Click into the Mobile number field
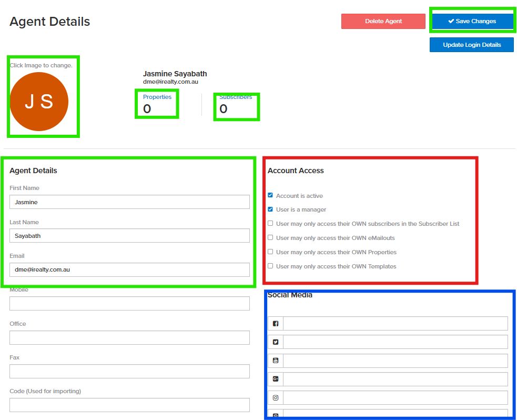This screenshot has height=420, width=517. pyautogui.click(x=129, y=304)
